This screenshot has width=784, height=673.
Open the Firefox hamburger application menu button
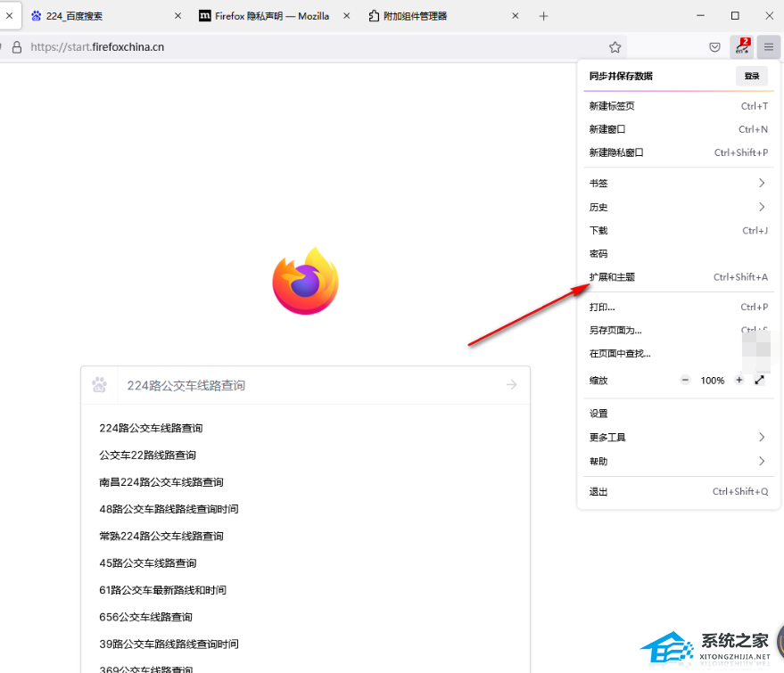coord(769,47)
